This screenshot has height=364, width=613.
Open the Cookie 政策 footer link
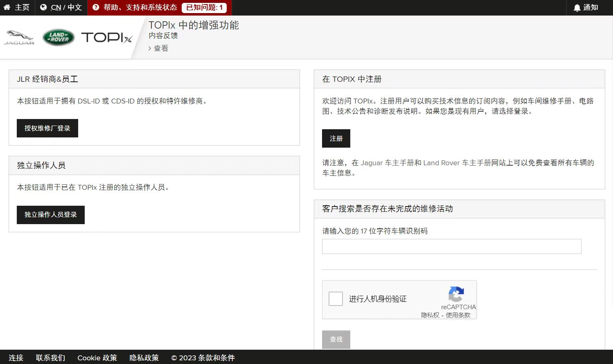[x=97, y=358]
